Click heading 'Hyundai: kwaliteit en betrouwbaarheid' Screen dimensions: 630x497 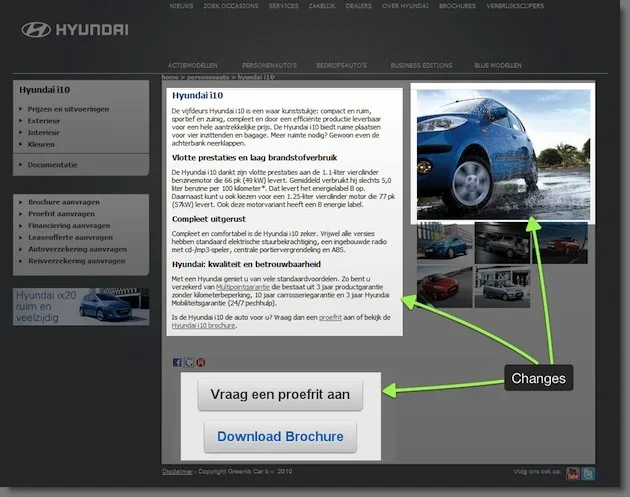pyautogui.click(x=246, y=264)
